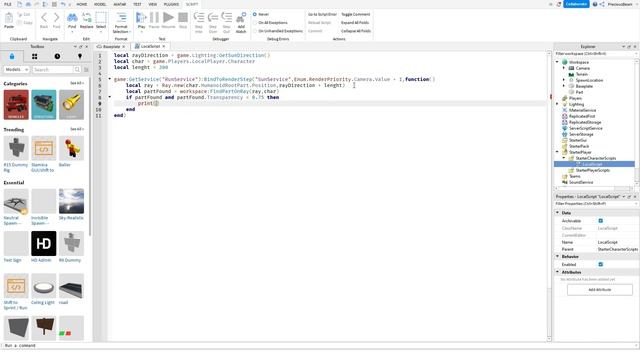This screenshot has width=640, height=360.
Task: Click See All next to Trending
Action: [76, 129]
